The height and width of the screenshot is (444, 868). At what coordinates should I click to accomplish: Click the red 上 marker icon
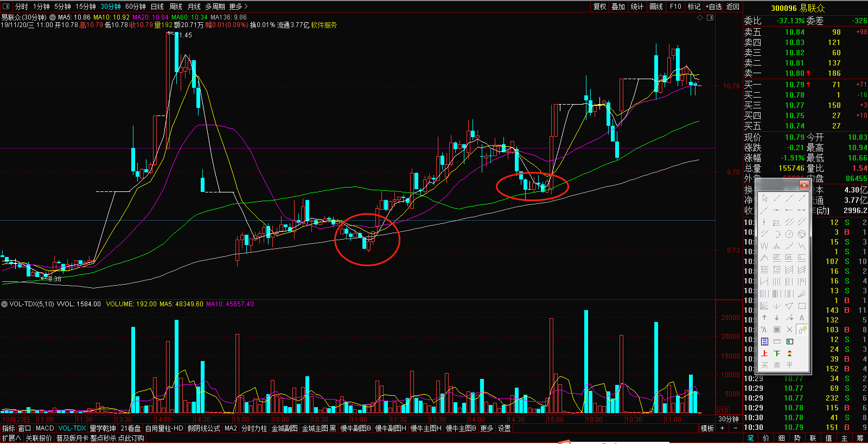pyautogui.click(x=764, y=353)
